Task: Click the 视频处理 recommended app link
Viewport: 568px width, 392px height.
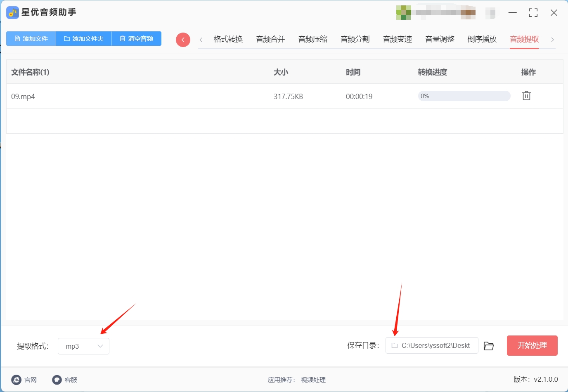Action: [x=313, y=380]
